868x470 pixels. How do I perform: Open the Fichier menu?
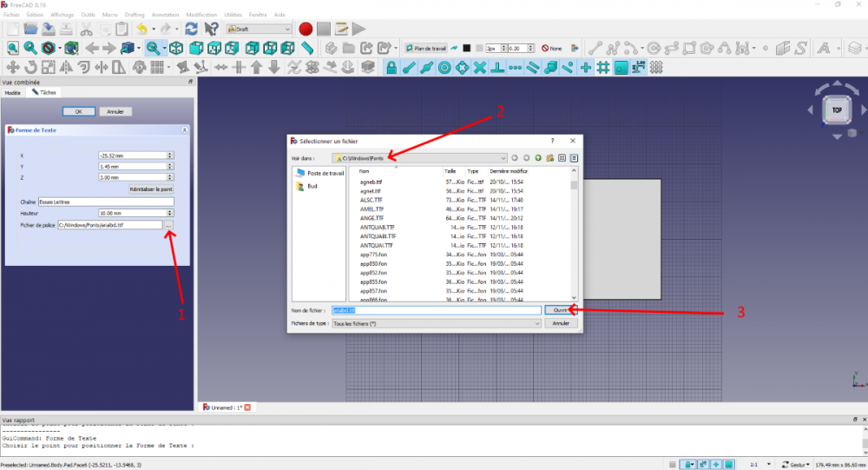(11, 15)
